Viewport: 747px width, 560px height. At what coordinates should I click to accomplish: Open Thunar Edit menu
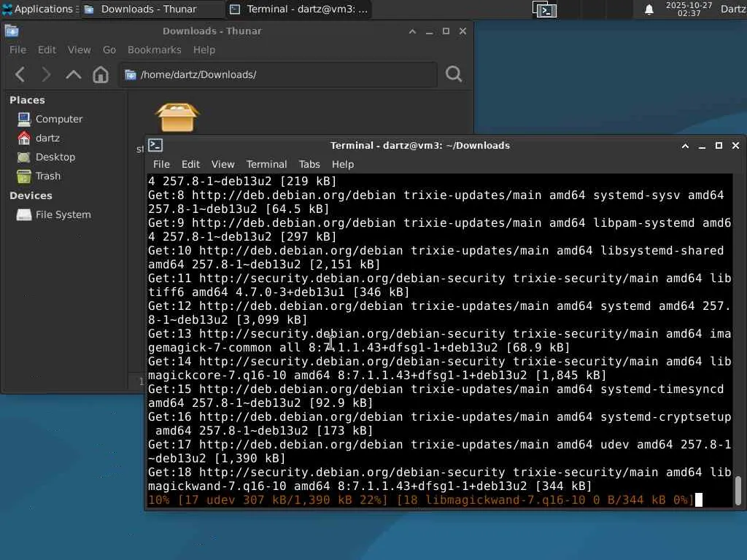pos(47,50)
